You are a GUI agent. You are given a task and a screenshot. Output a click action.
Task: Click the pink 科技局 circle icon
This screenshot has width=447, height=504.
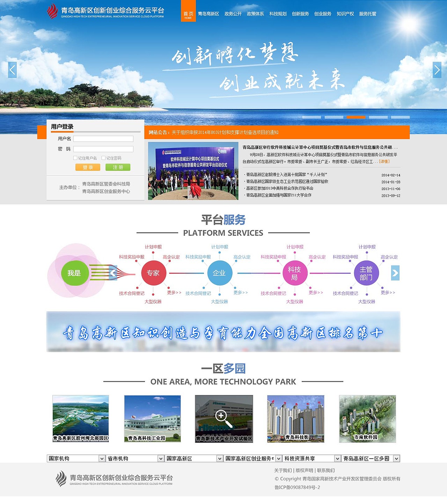pos(295,273)
